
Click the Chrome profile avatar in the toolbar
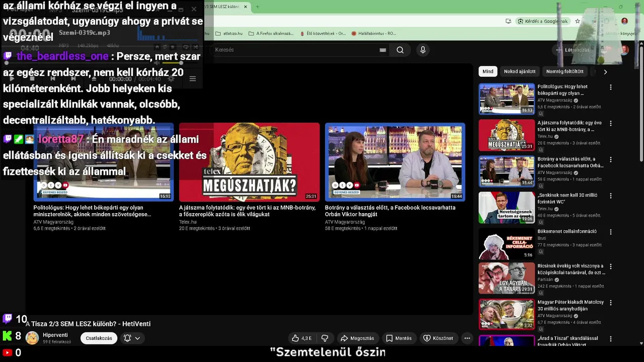click(624, 21)
